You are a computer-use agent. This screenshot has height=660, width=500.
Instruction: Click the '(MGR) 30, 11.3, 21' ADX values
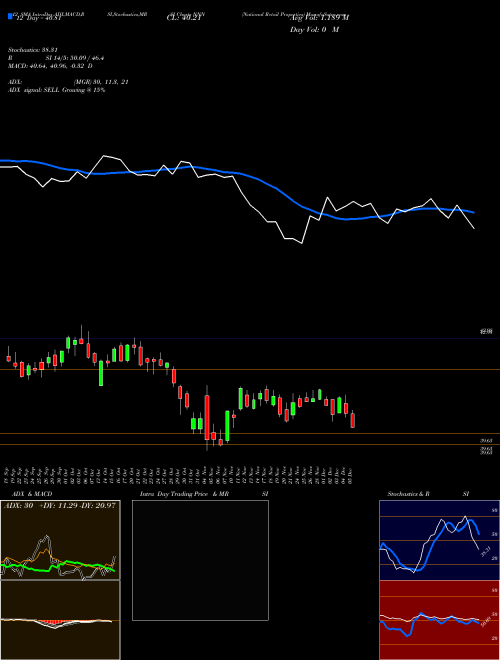(101, 82)
